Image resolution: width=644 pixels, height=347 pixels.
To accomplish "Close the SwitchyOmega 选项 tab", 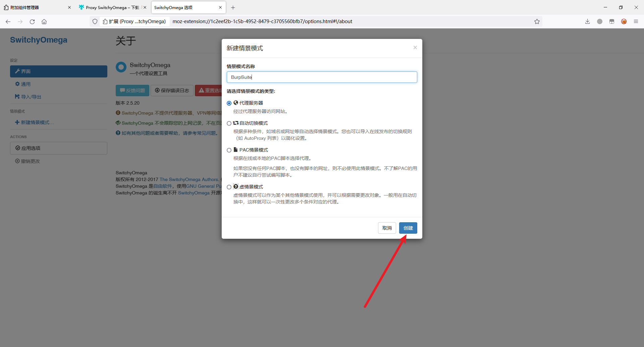I will [x=220, y=7].
